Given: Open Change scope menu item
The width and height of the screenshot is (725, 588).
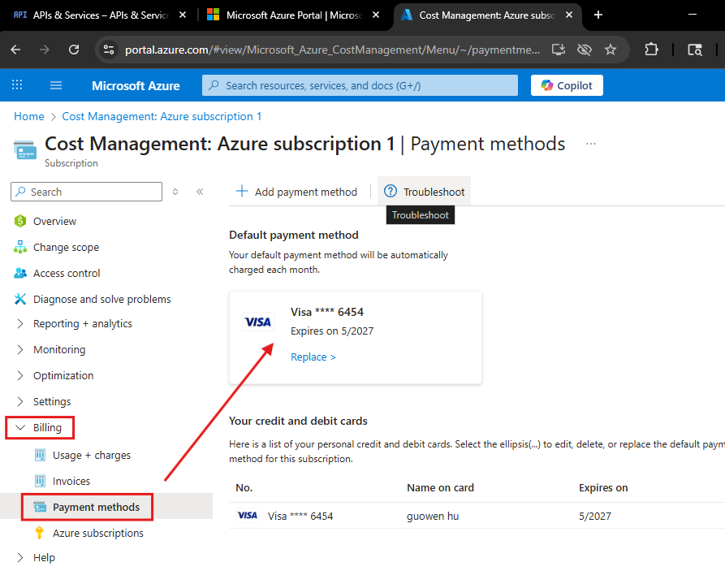Looking at the screenshot, I should pos(66,247).
